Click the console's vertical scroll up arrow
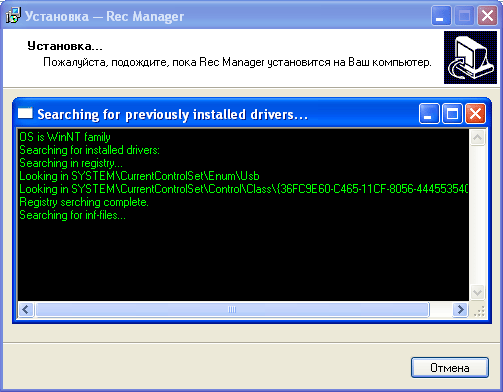The width and height of the screenshot is (503, 392). coord(477,137)
